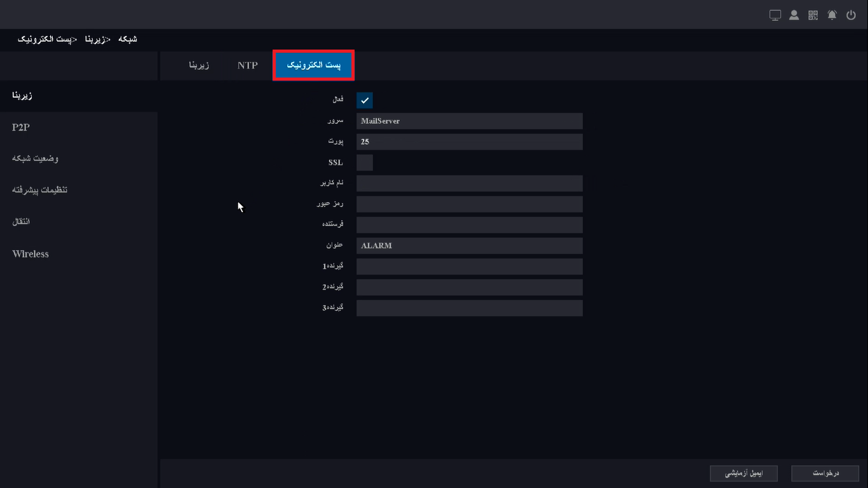This screenshot has width=868, height=488.
Task: Click the گیرنده3 receiver field
Action: [470, 308]
